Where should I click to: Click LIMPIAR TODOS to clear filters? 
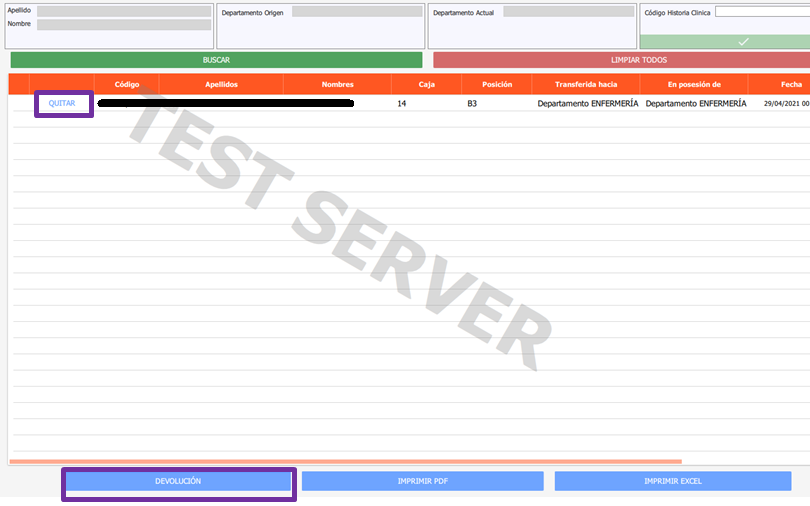[622, 60]
